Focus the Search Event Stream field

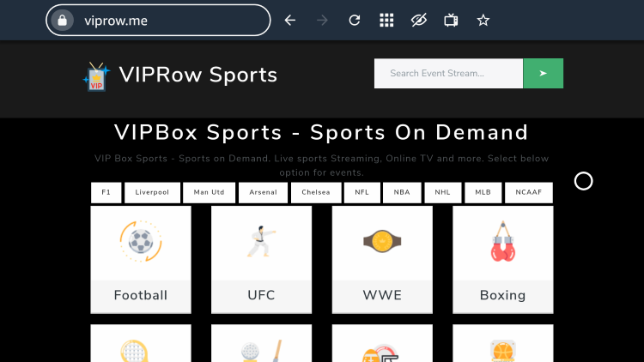[x=447, y=74]
